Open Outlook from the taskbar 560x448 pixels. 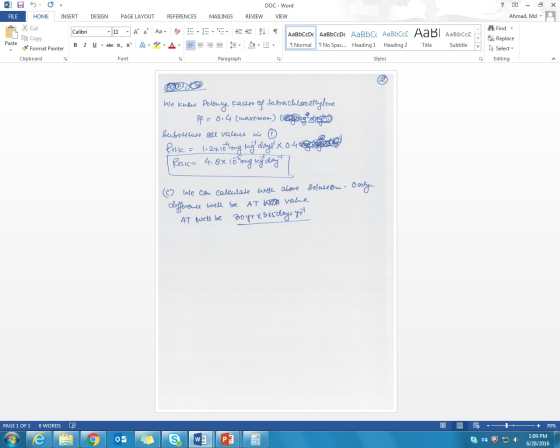click(120, 439)
